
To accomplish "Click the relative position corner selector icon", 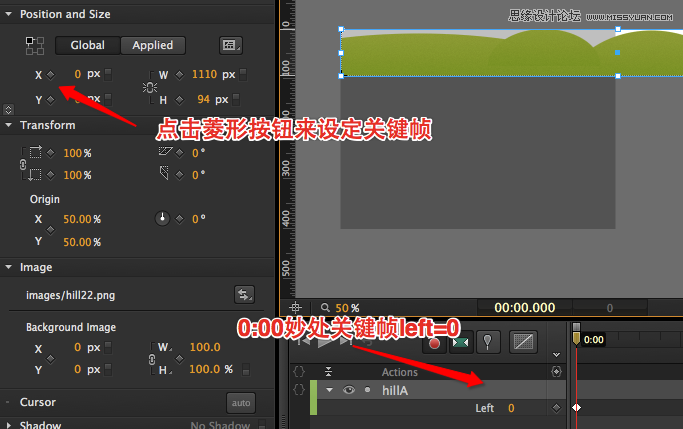I will click(35, 46).
